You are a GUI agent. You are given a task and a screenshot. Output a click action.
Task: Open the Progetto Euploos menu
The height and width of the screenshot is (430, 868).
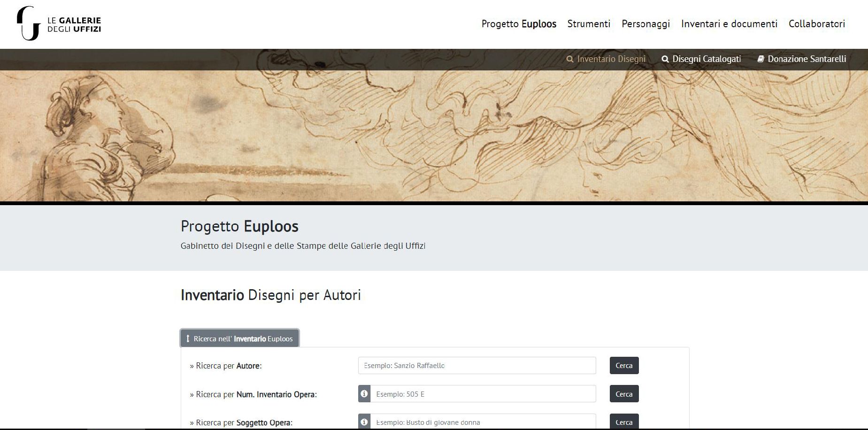coord(519,24)
